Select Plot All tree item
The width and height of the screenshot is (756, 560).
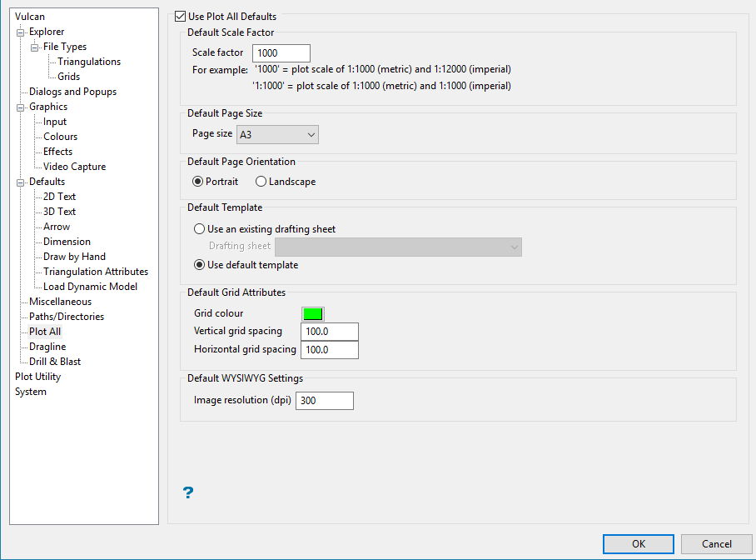45,331
